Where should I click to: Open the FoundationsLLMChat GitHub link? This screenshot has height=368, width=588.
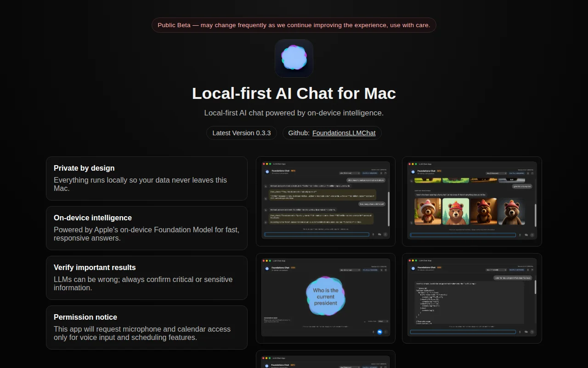click(344, 133)
